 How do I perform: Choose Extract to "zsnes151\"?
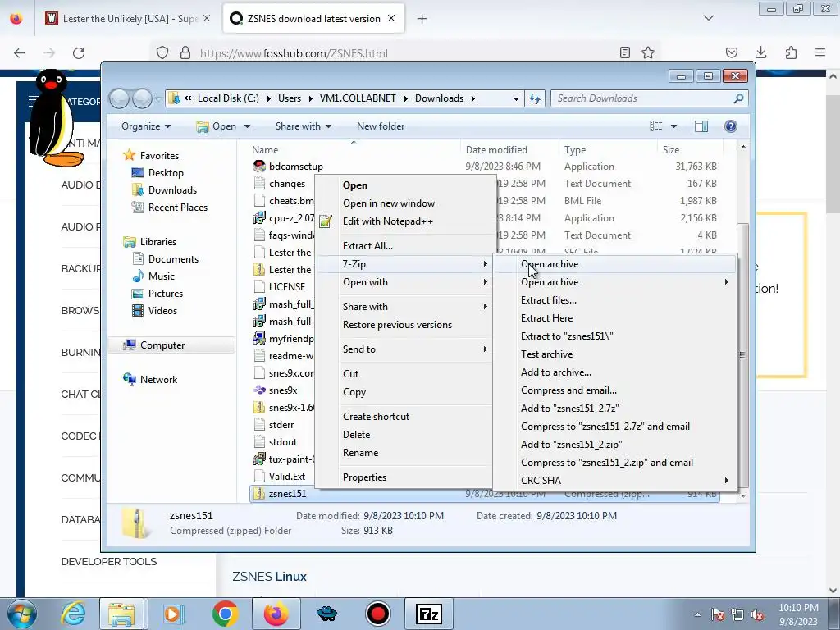[567, 336]
